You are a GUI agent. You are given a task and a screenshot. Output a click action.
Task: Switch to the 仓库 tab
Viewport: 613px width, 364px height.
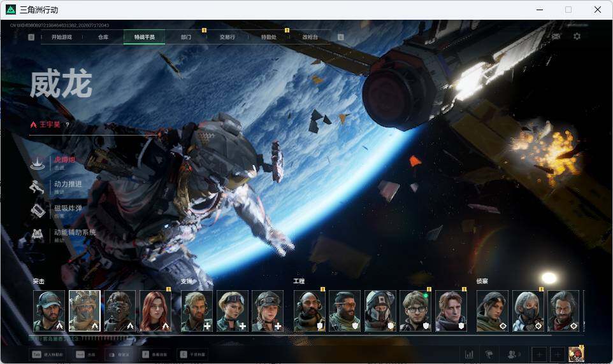pos(103,37)
